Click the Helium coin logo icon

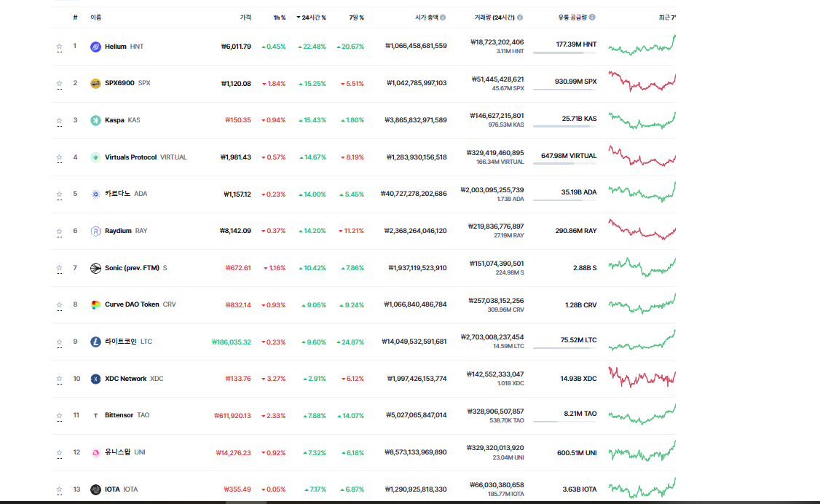pos(95,47)
